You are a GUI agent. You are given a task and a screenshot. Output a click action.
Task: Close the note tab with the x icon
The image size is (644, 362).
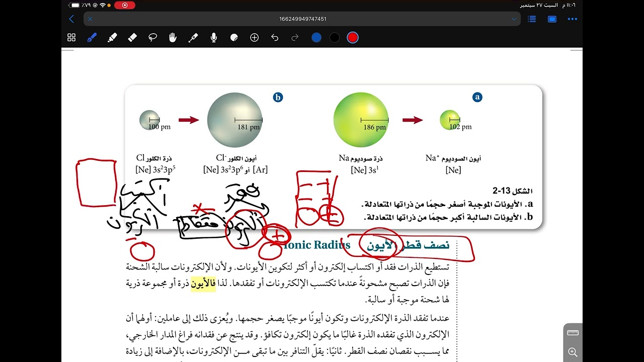(x=90, y=19)
